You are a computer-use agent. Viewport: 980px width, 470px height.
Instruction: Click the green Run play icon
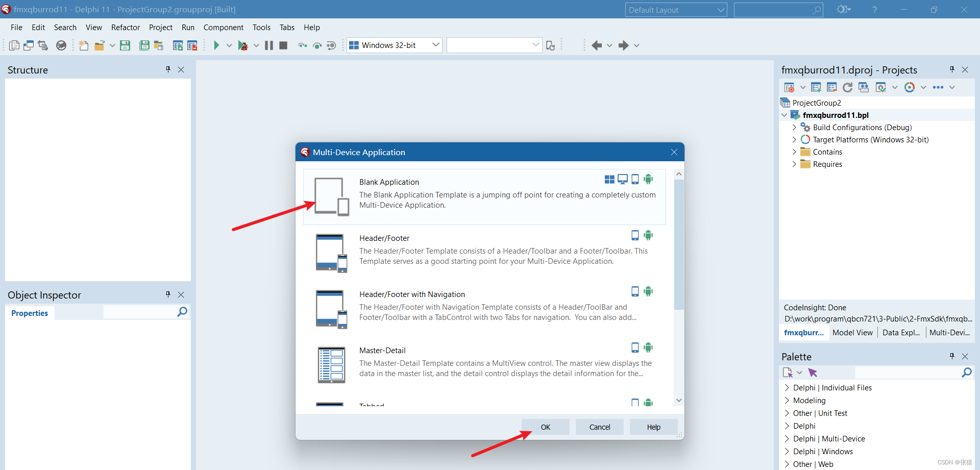216,45
